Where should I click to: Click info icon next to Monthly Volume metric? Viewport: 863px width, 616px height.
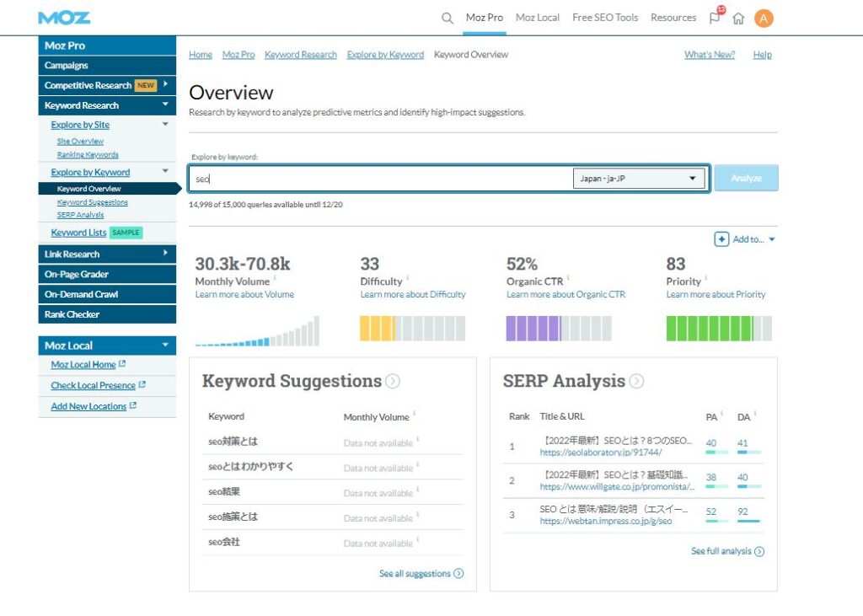point(275,278)
